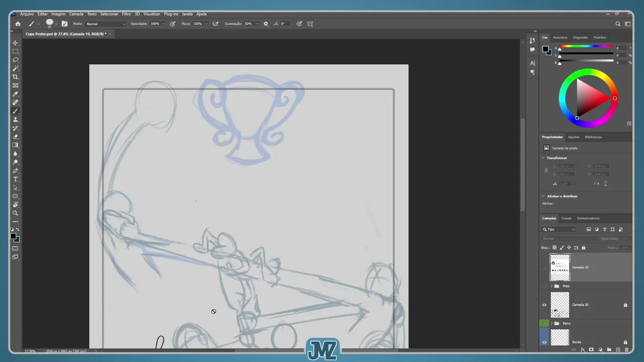Select the Camada 19 layer thumbnail
Screen dimensions: 644x362
tap(560, 267)
